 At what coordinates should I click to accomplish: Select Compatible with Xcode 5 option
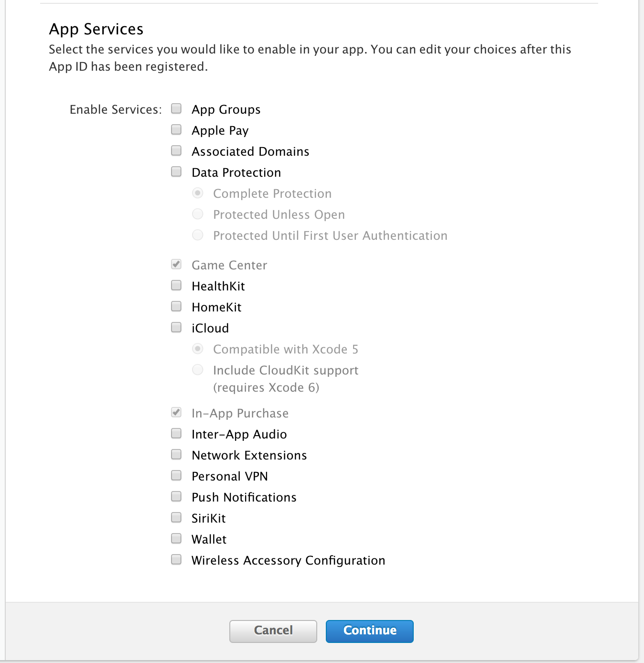pos(198,349)
